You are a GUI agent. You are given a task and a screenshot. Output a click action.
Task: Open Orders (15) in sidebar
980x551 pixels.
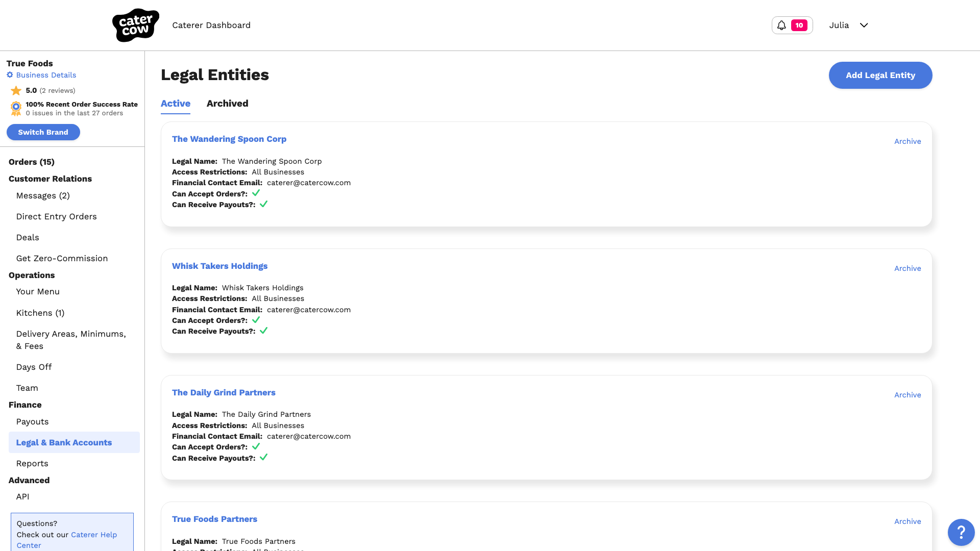tap(32, 162)
